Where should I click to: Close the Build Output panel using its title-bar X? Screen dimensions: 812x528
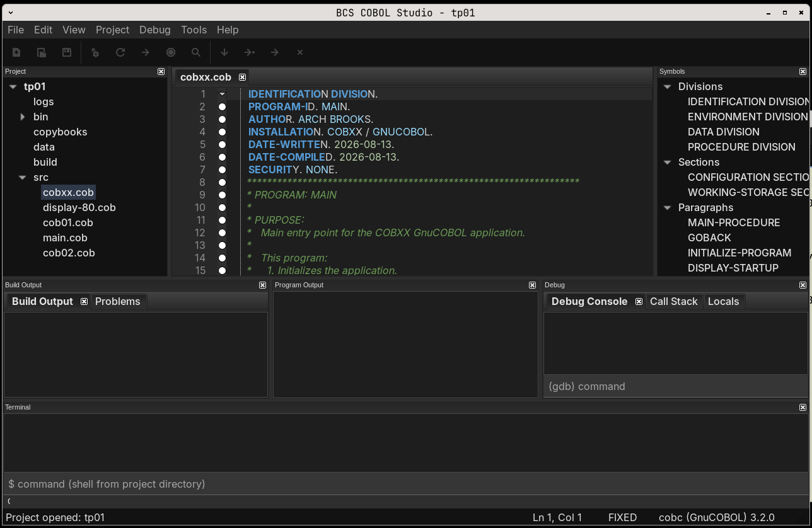tap(263, 285)
